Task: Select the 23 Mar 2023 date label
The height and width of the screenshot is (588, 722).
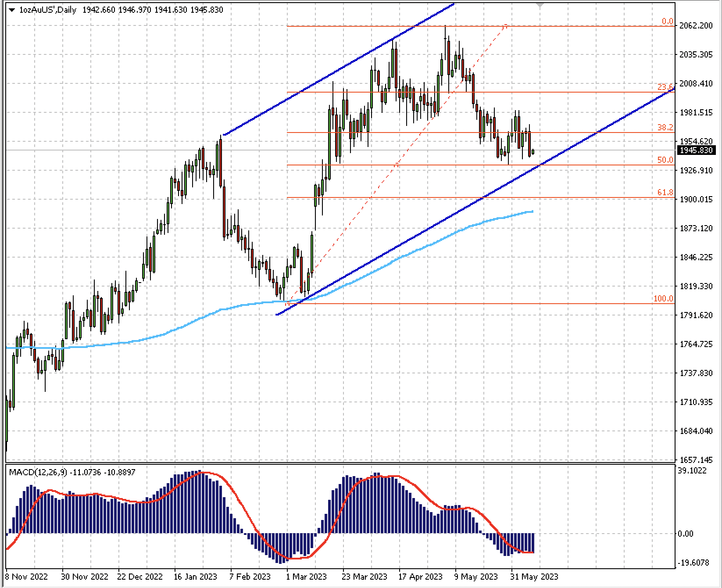Action: coord(365,577)
